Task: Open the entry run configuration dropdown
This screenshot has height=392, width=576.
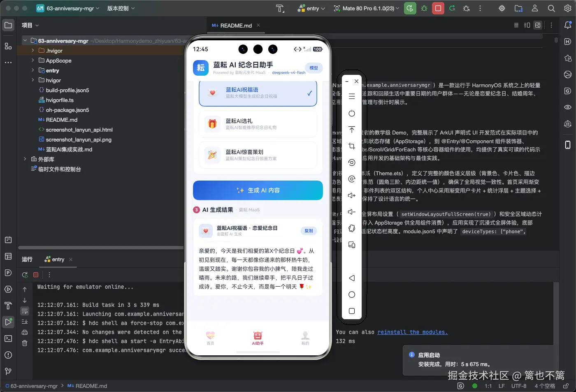Action: pos(311,8)
